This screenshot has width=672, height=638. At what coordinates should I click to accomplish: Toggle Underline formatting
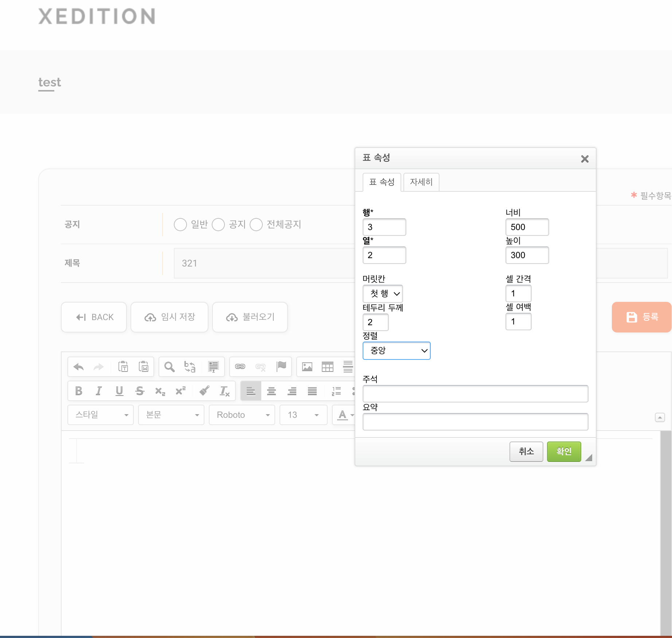pos(119,391)
